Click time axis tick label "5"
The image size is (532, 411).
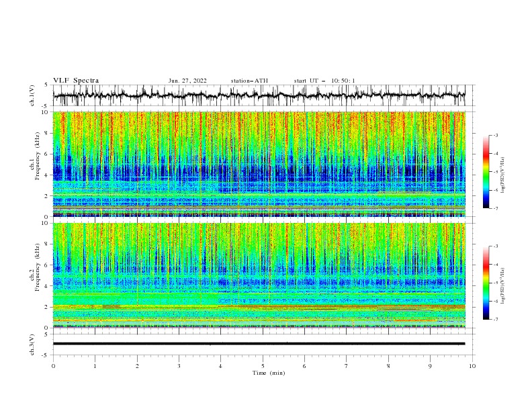[263, 366]
